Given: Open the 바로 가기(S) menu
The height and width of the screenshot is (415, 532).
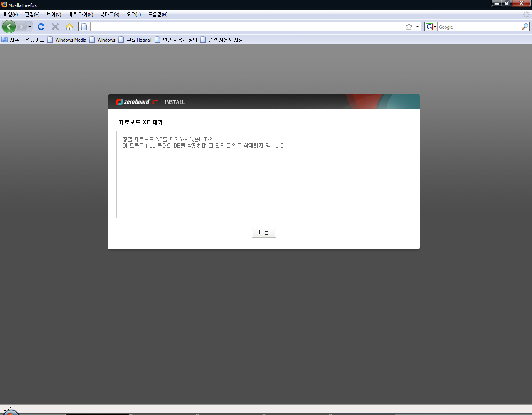Looking at the screenshot, I should (81, 15).
